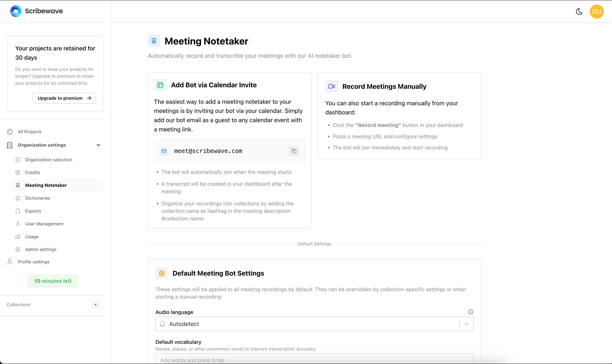Click the Audio language info tooltip icon
This screenshot has width=612, height=364.
click(x=470, y=312)
